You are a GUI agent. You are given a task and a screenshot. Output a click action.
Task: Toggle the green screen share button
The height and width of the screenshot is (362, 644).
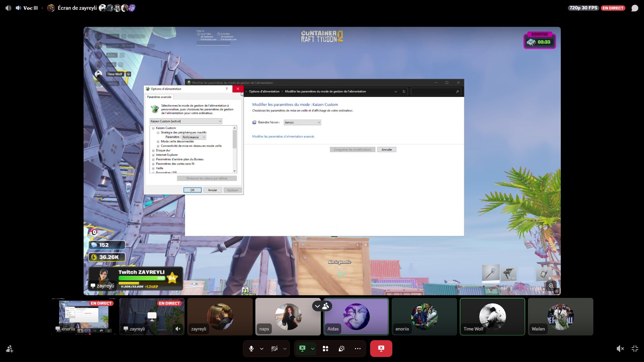pyautogui.click(x=302, y=349)
